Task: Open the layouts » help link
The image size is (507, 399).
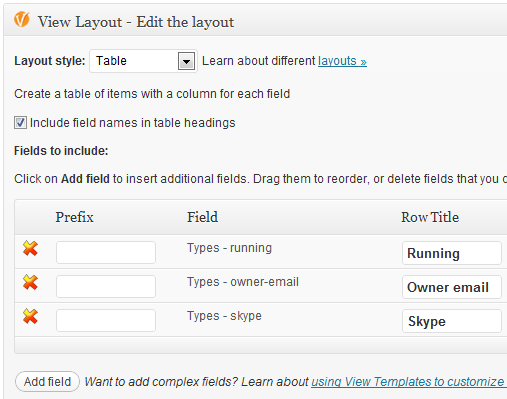Action: point(342,61)
